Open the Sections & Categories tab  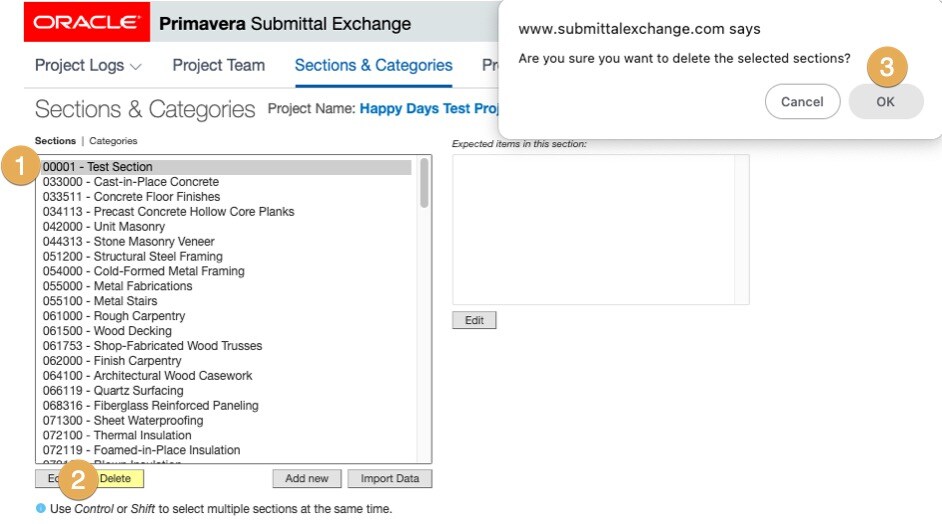coord(373,65)
